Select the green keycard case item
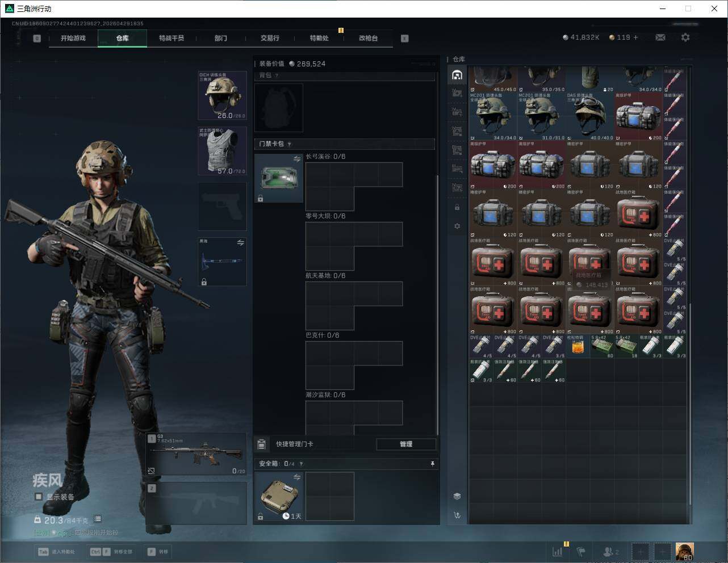 coord(278,178)
